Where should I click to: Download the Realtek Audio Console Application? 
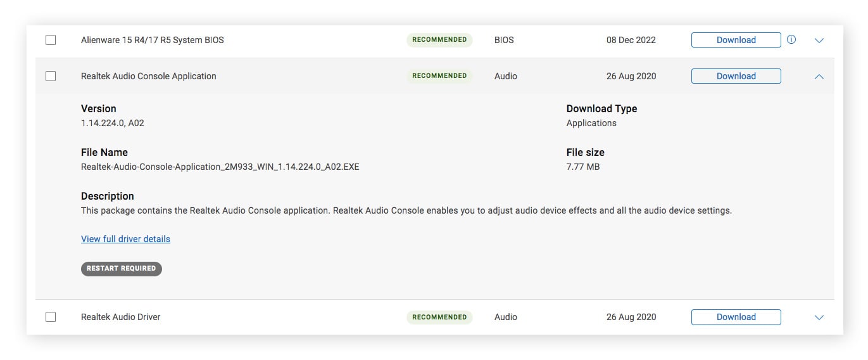pos(736,76)
